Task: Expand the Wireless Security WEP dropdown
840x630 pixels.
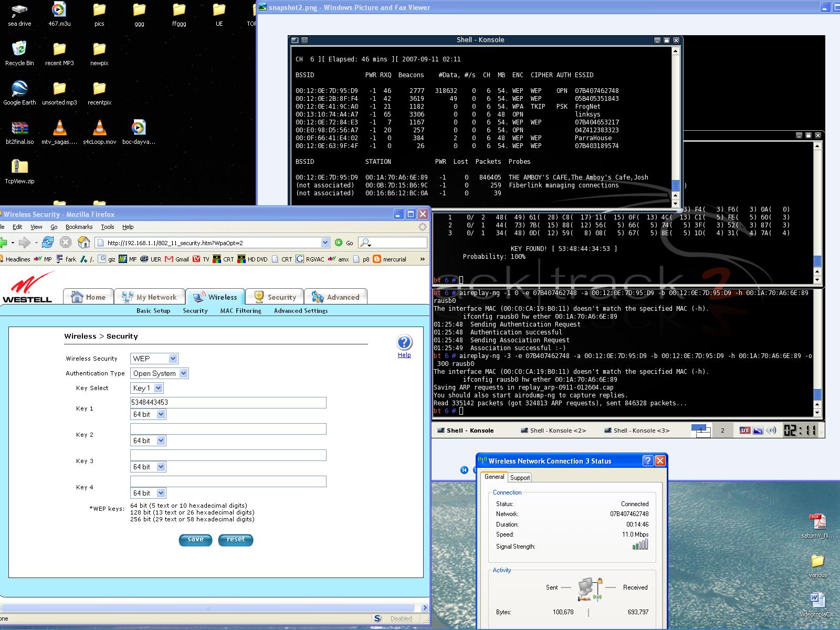Action: [154, 359]
